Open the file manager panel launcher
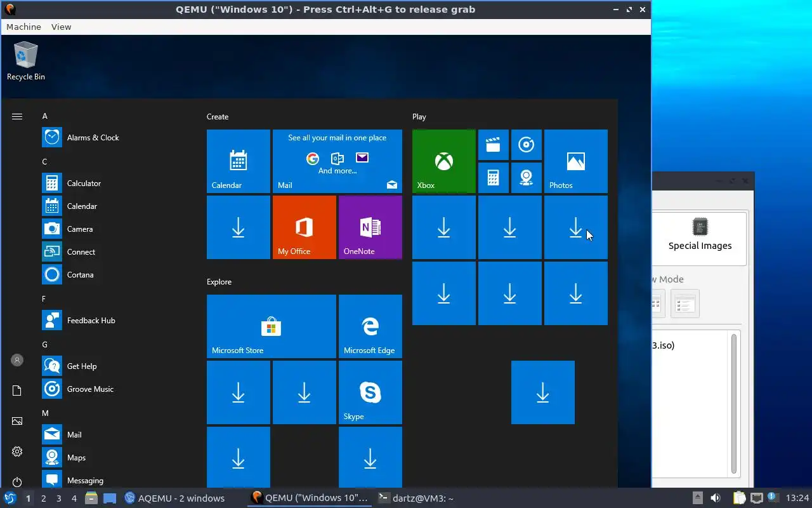 pos(91,498)
